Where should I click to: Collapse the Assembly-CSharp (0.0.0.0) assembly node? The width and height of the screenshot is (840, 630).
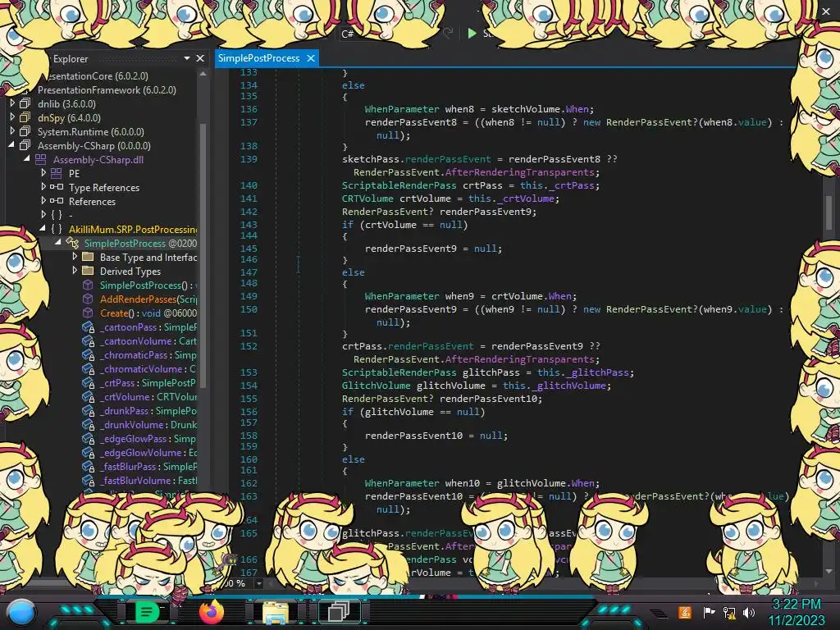click(11, 145)
